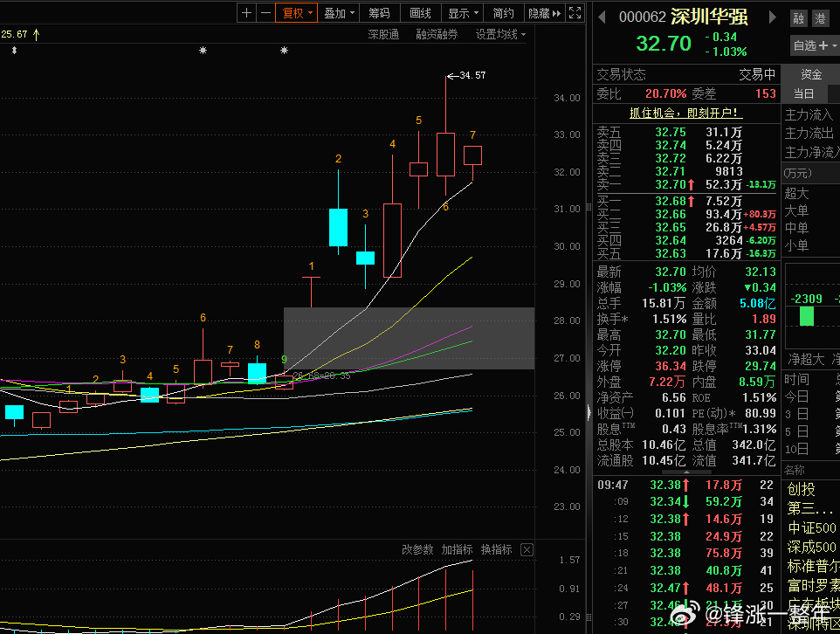Open the 资金 tab
Viewport: 840px width, 634px height.
click(810, 74)
